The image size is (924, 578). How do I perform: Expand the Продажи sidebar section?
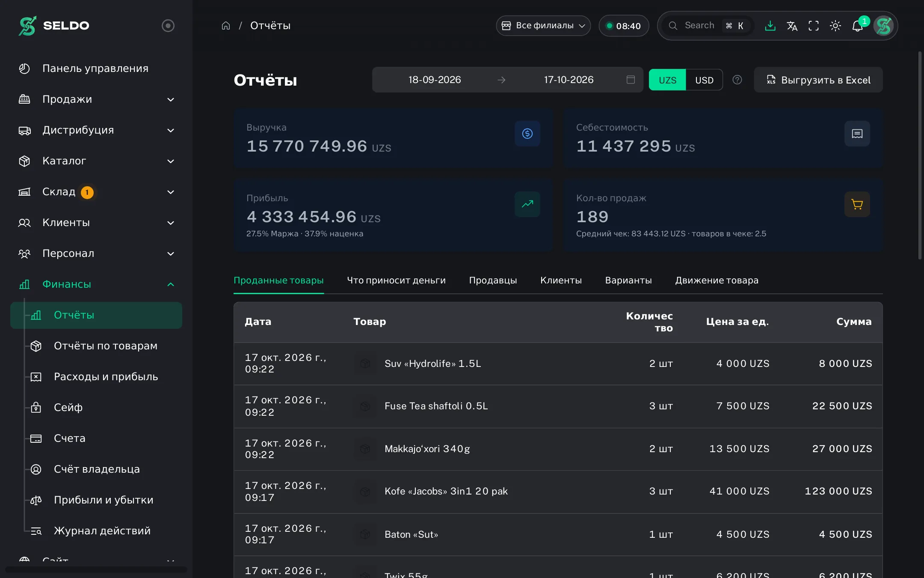pos(96,99)
